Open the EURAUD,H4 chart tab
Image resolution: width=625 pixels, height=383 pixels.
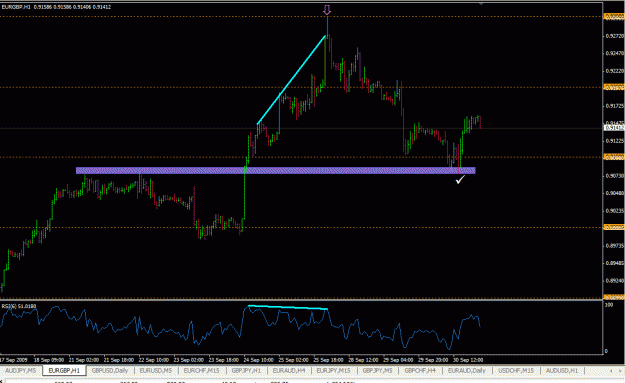pyautogui.click(x=289, y=371)
